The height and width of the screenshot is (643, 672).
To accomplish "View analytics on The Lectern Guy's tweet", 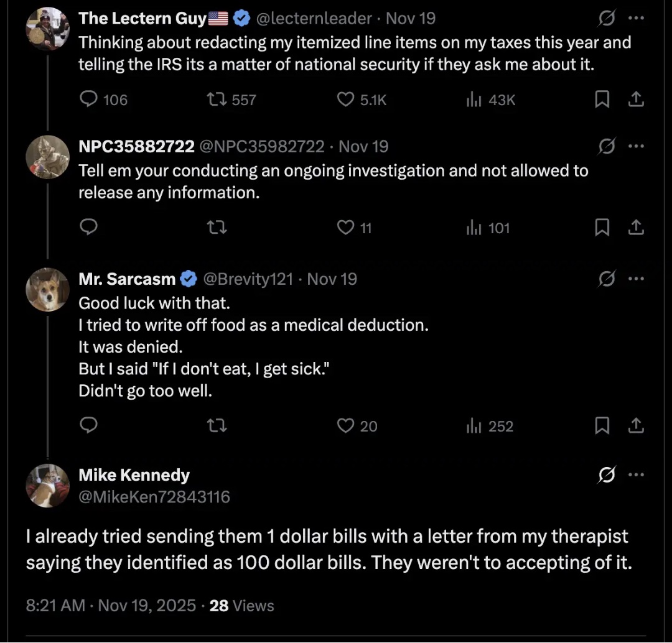I will 475,99.
